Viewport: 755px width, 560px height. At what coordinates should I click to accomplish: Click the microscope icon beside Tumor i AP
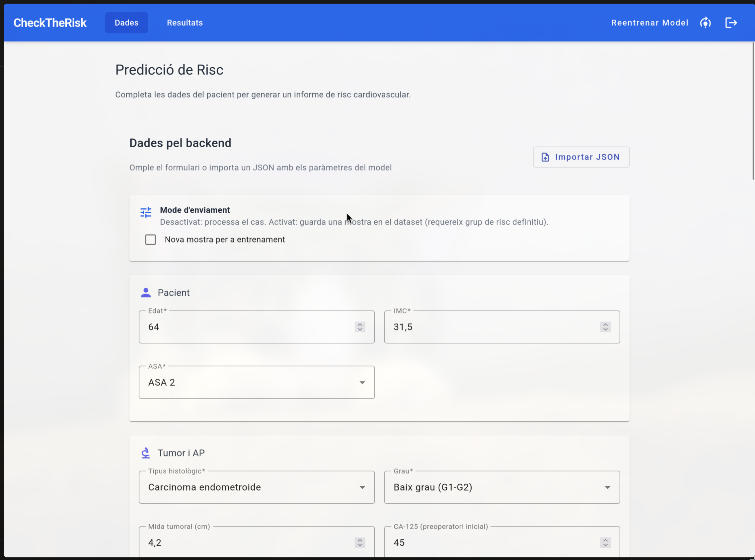pyautogui.click(x=146, y=453)
